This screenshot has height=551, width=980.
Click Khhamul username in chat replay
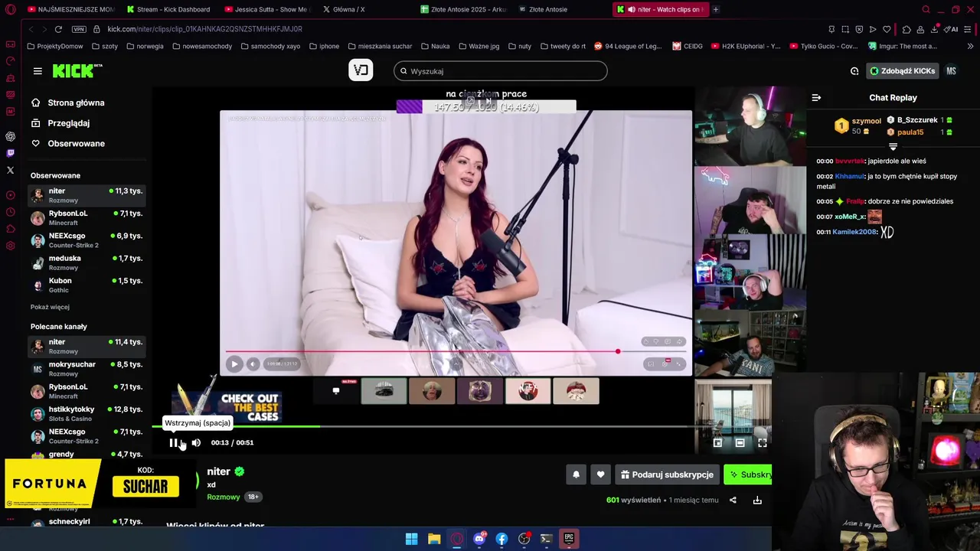point(850,176)
